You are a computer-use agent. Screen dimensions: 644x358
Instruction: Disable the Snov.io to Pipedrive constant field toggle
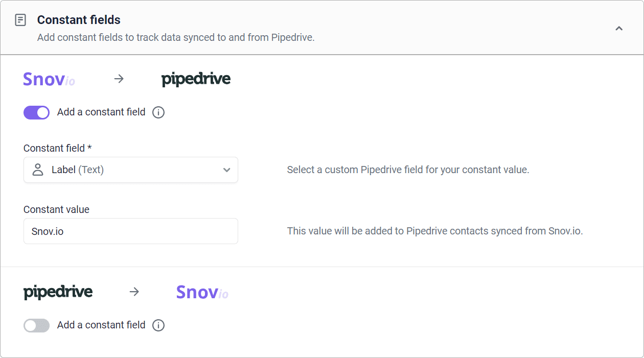pos(36,112)
